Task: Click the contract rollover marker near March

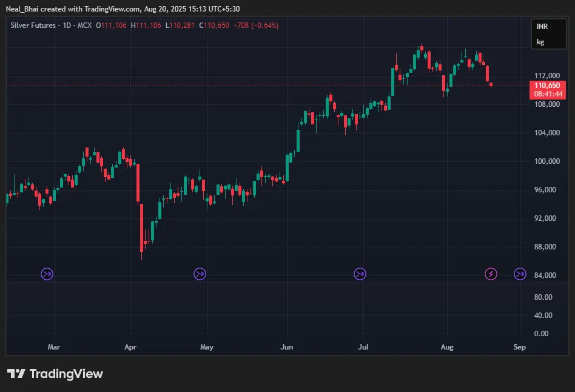Action: [47, 274]
